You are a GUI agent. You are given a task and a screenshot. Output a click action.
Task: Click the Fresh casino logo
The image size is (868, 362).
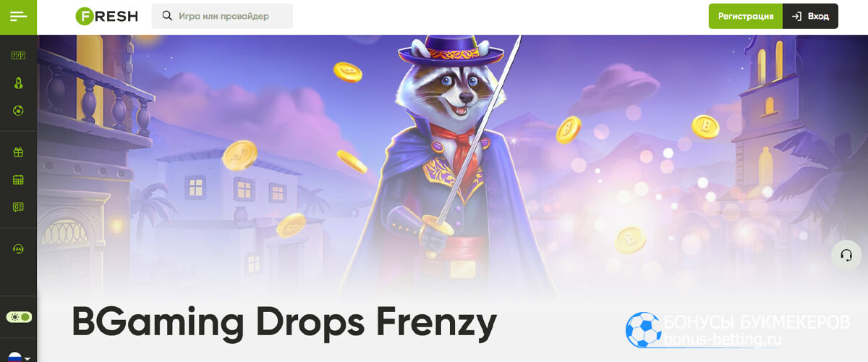coord(106,16)
